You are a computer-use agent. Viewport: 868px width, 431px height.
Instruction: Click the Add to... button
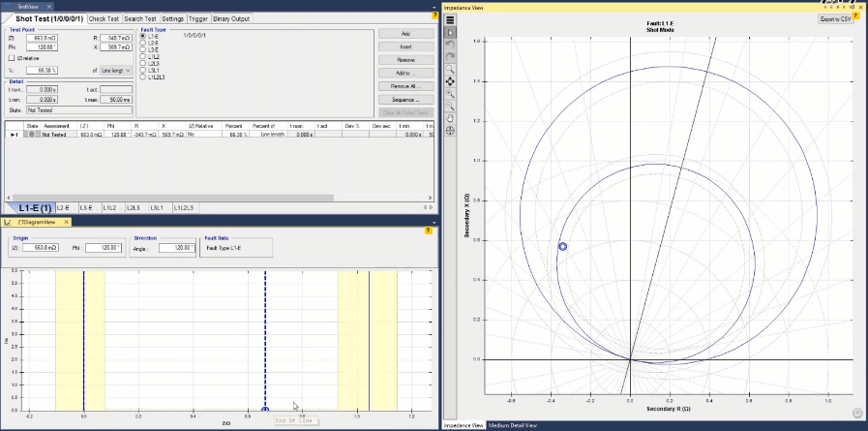coord(404,73)
